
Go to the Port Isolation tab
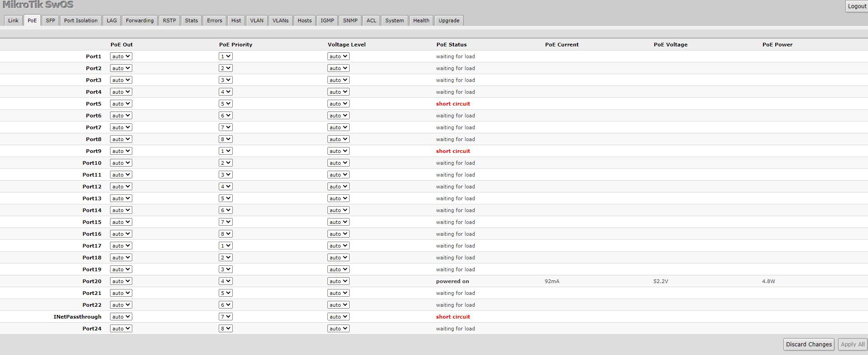coord(80,20)
